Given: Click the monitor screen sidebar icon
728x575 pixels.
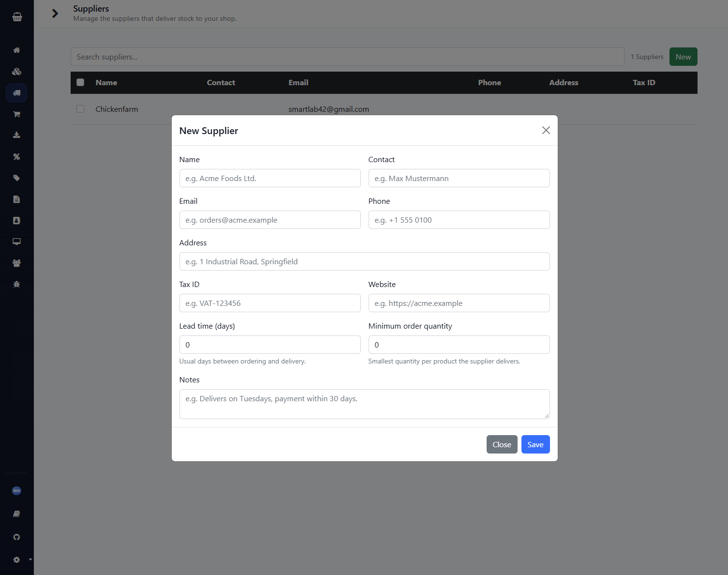Looking at the screenshot, I should click(16, 242).
